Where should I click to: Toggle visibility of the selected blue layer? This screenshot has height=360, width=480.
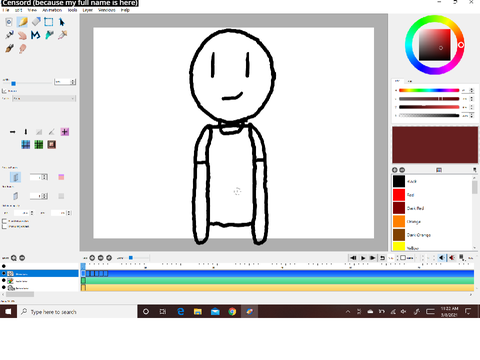pyautogui.click(x=4, y=274)
